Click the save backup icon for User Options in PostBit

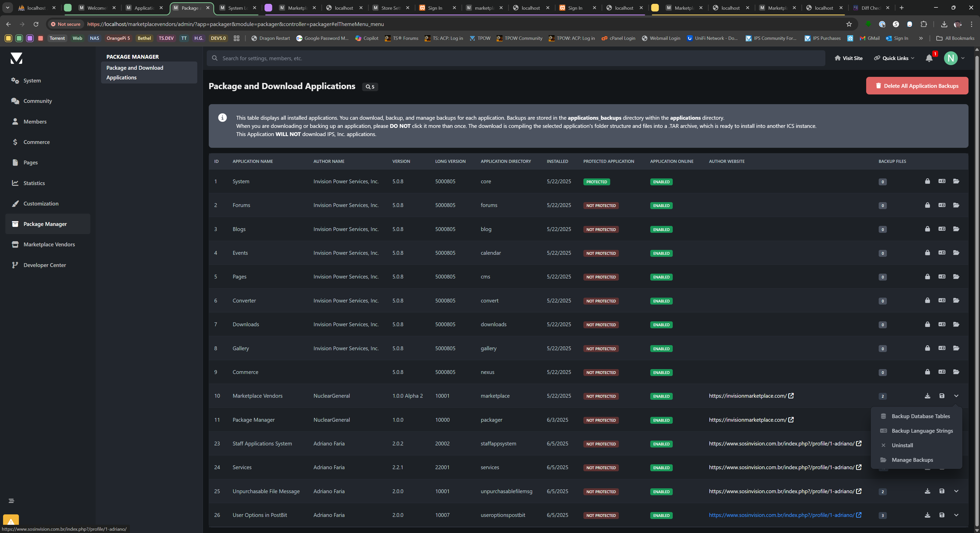pyautogui.click(x=941, y=515)
